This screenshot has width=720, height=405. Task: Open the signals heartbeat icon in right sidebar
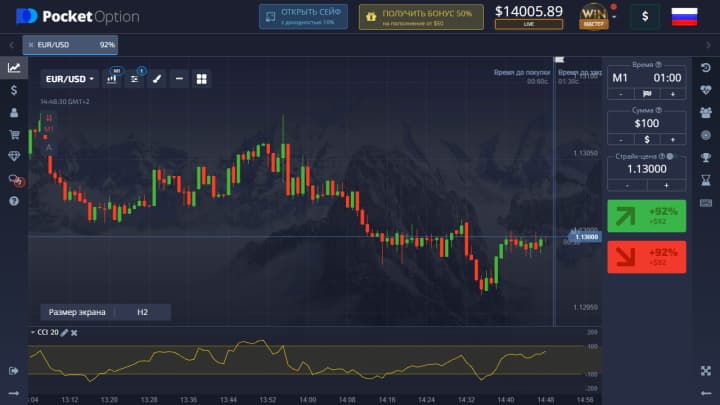pos(706,90)
